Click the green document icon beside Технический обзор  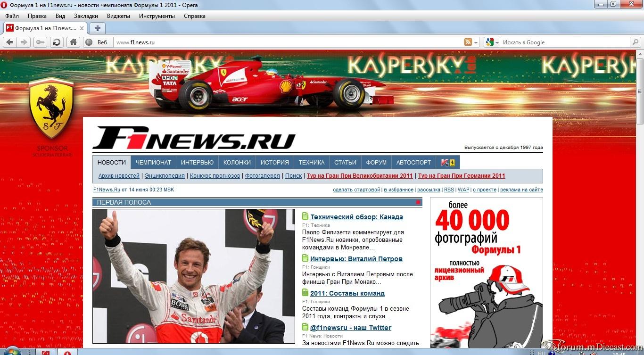(305, 216)
